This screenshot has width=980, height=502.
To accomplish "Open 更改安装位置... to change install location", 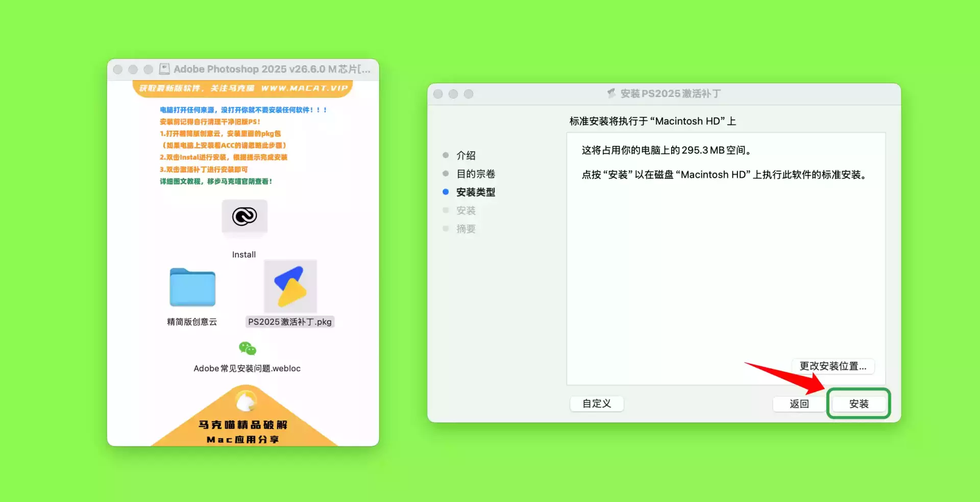I will coord(832,366).
